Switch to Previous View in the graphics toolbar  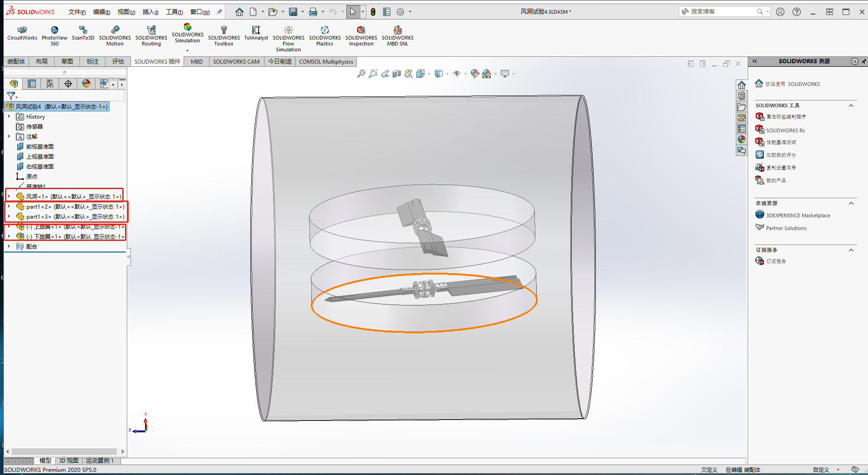coord(386,74)
